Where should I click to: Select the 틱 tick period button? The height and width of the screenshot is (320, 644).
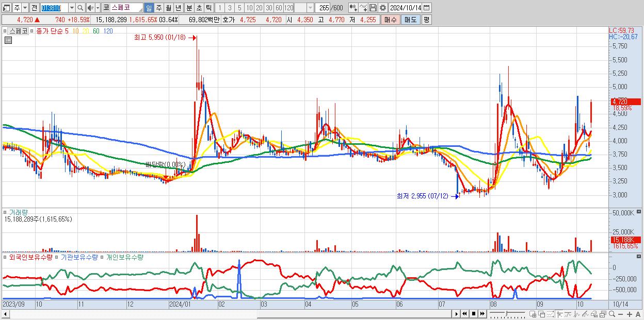coord(208,8)
